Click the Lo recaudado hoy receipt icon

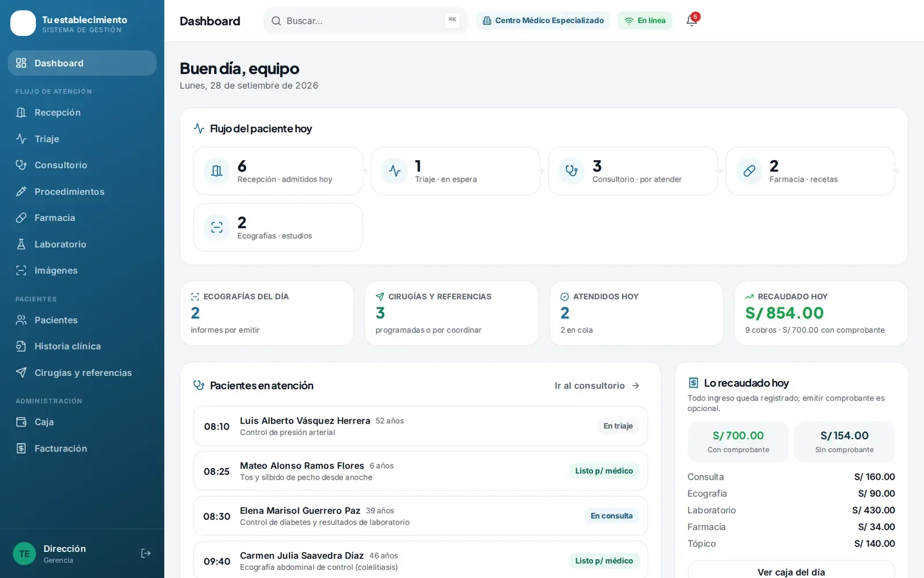(694, 383)
